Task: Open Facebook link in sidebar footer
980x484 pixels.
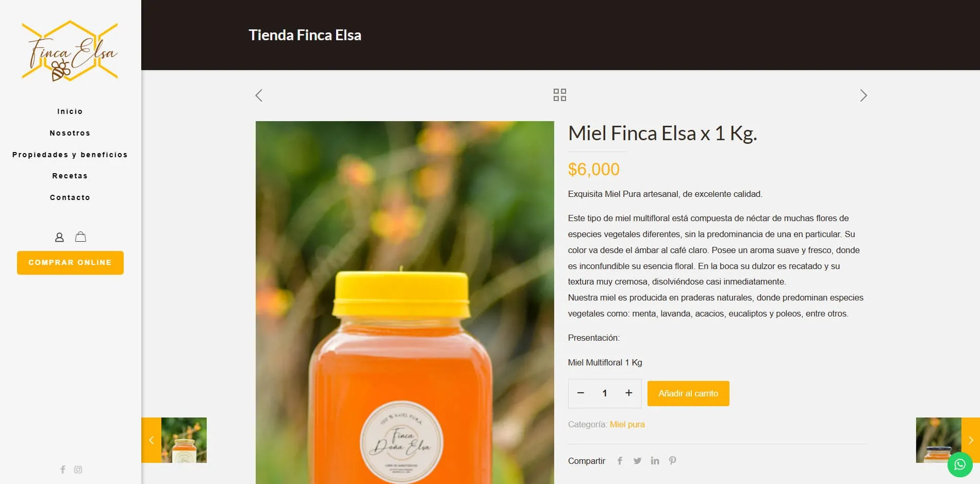Action: click(x=63, y=470)
